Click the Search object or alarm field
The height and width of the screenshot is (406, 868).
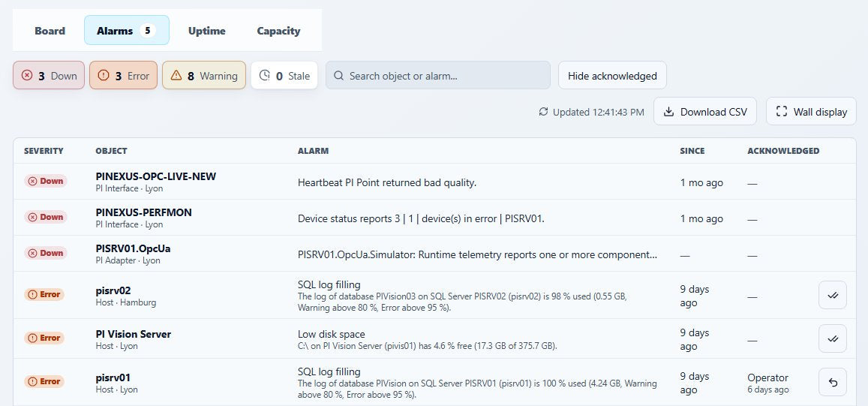coord(438,75)
